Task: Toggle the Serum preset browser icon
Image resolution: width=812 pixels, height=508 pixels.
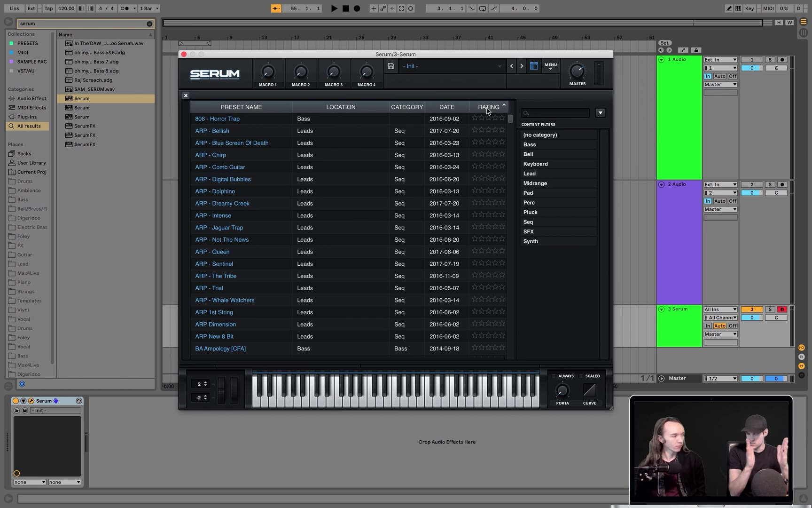Action: 534,66
